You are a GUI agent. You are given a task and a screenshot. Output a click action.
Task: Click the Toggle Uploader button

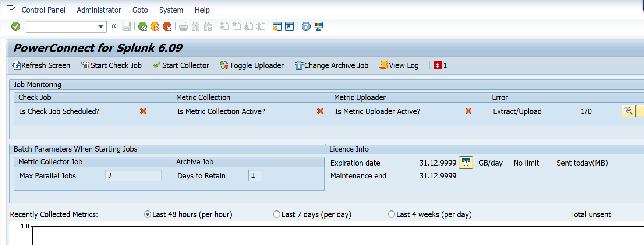click(x=252, y=65)
